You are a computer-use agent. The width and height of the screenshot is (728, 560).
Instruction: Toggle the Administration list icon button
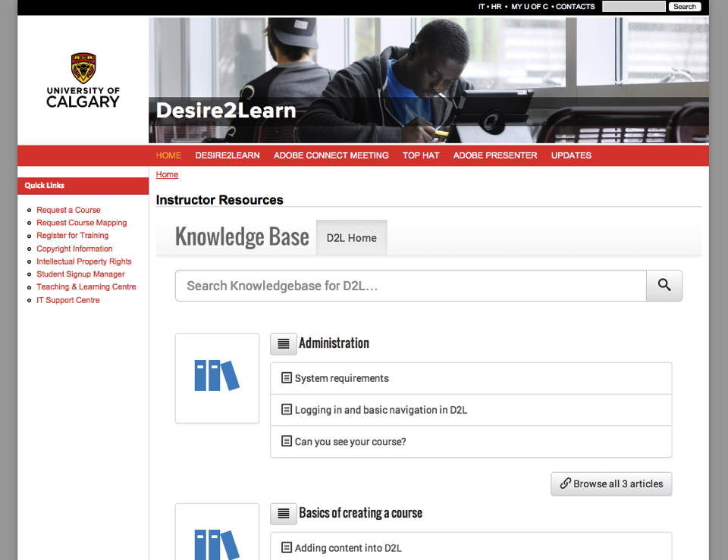[x=283, y=344]
